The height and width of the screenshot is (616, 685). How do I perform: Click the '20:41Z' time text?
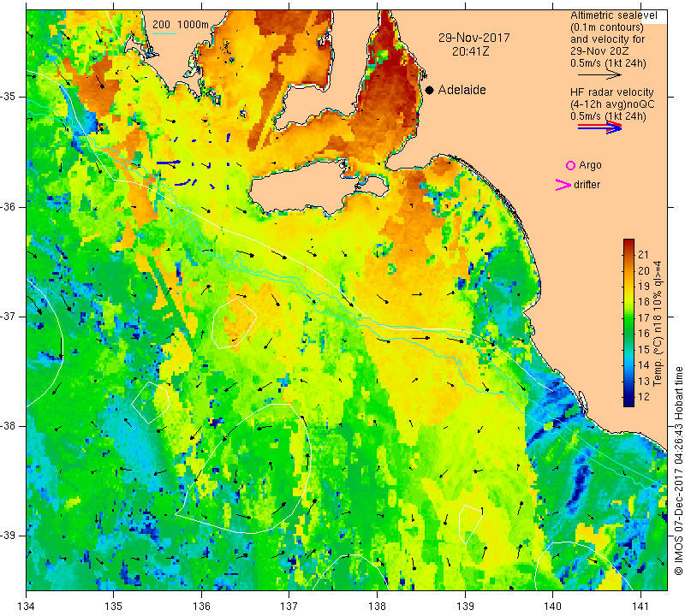(470, 51)
